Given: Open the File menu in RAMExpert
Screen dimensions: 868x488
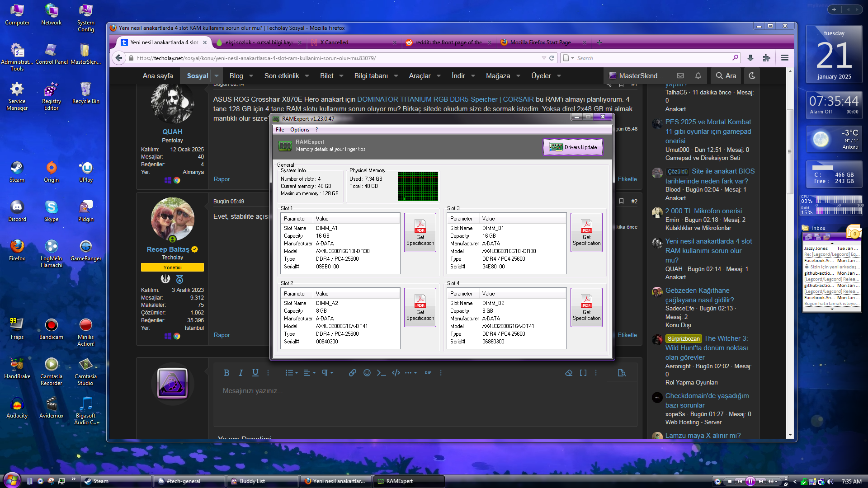Looking at the screenshot, I should (280, 130).
